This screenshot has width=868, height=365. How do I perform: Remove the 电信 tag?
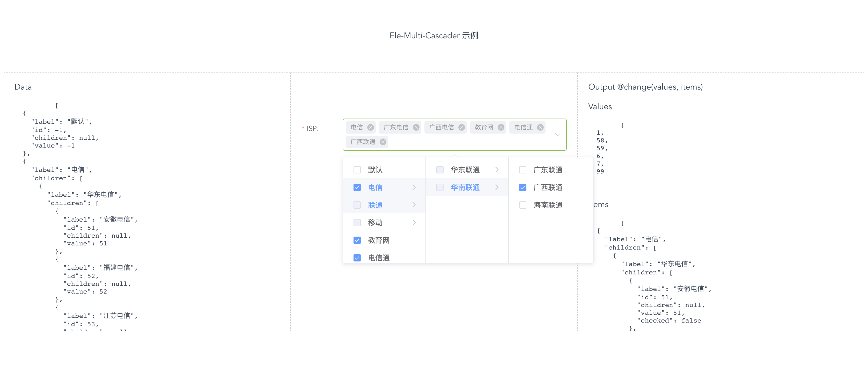tap(370, 127)
